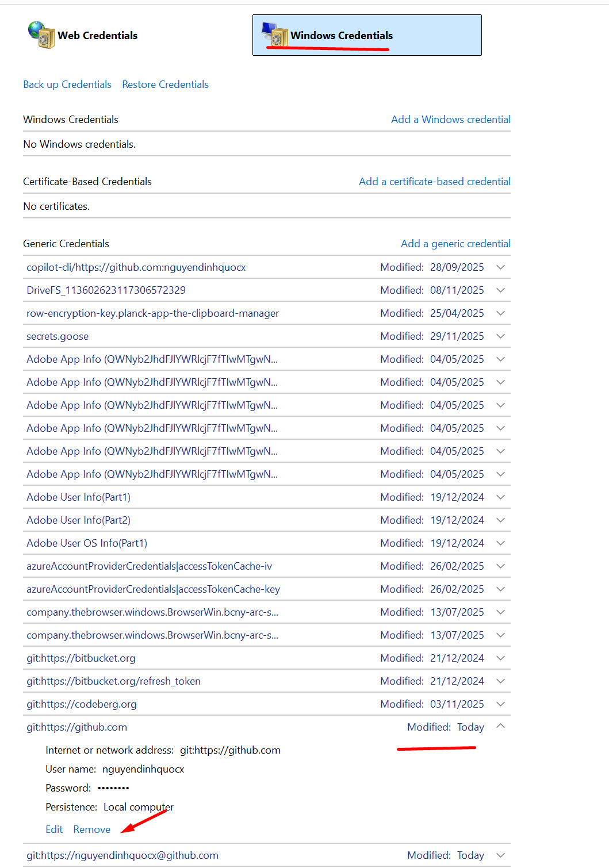Expand git:https://nguyendinhquocx@github.com chevron
Screen dimensions: 609x868
pyautogui.click(x=500, y=855)
